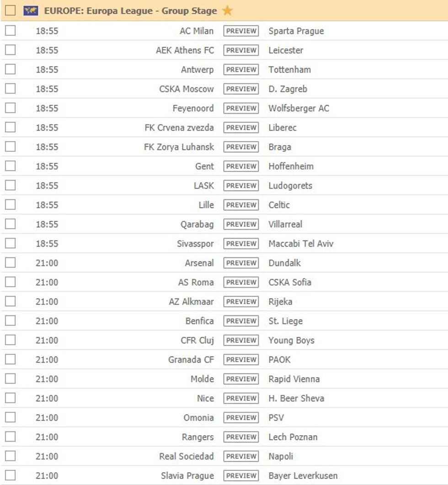Open preview for AEK Athens vs Leicester
Image resolution: width=448 pixels, height=485 pixels.
(x=241, y=50)
